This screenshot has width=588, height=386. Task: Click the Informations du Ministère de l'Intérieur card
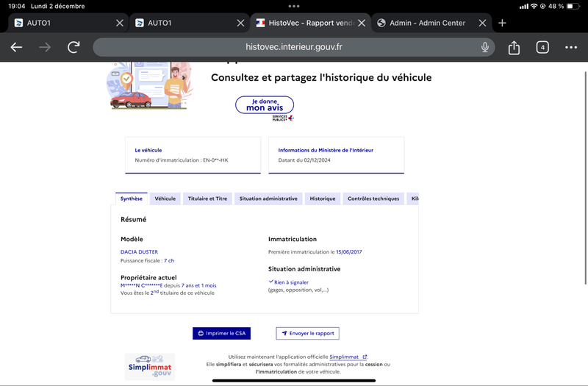(x=337, y=155)
